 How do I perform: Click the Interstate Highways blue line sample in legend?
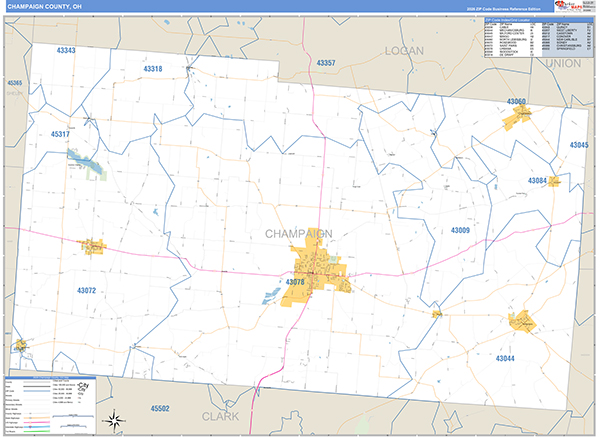(37, 427)
